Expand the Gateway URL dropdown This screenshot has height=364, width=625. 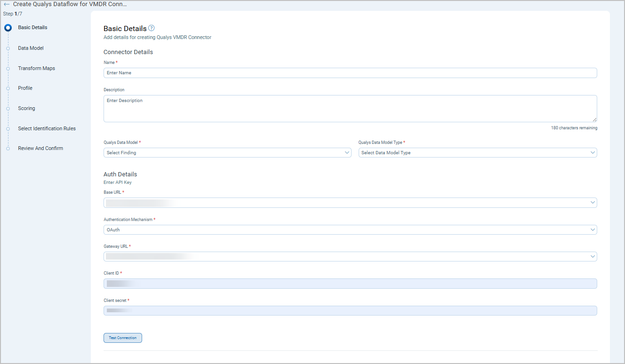tap(350, 257)
